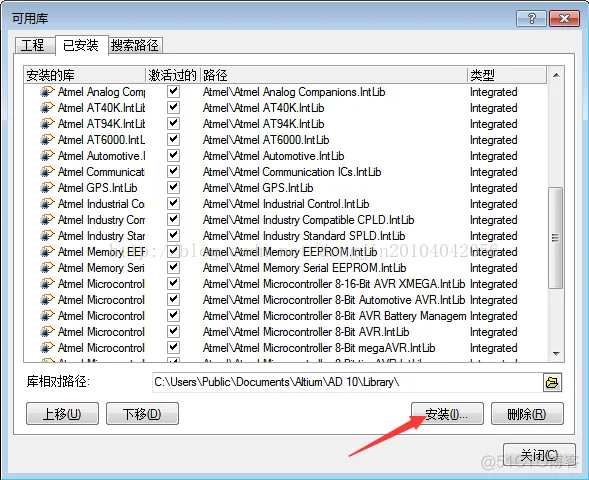Browse for library relative path folder
Image resolution: width=589 pixels, height=480 pixels.
[552, 382]
